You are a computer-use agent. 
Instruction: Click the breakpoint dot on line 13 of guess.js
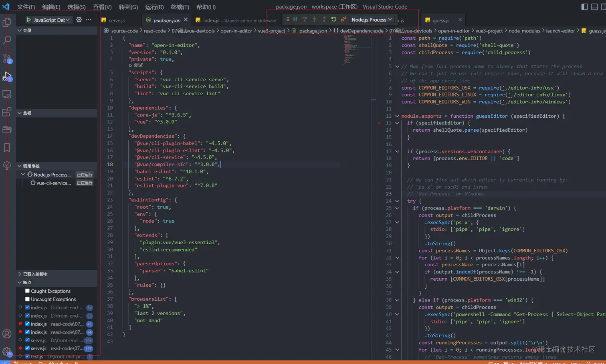point(380,123)
